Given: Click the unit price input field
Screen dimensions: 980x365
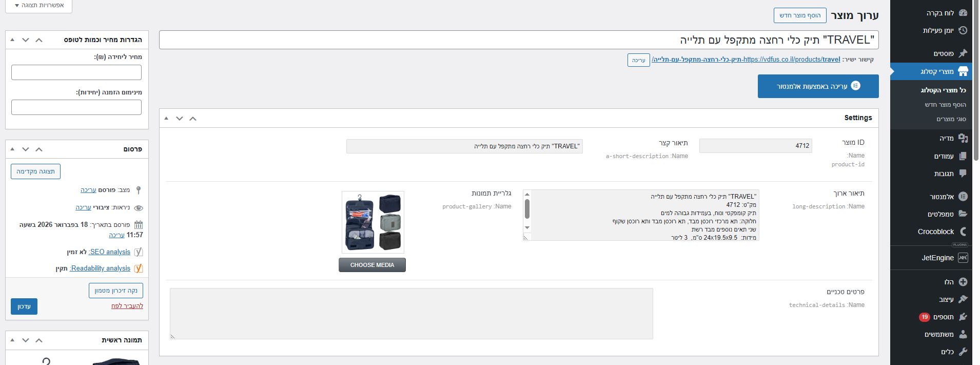Looking at the screenshot, I should click(x=76, y=72).
